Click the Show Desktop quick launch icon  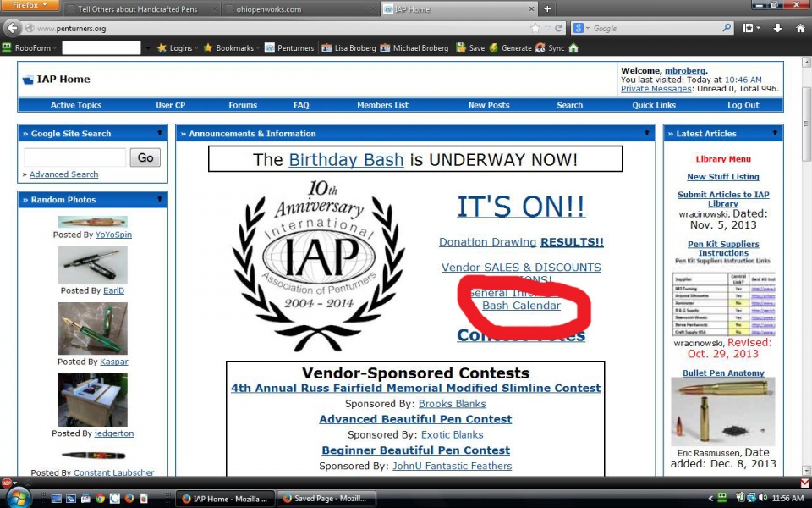pyautogui.click(x=57, y=499)
